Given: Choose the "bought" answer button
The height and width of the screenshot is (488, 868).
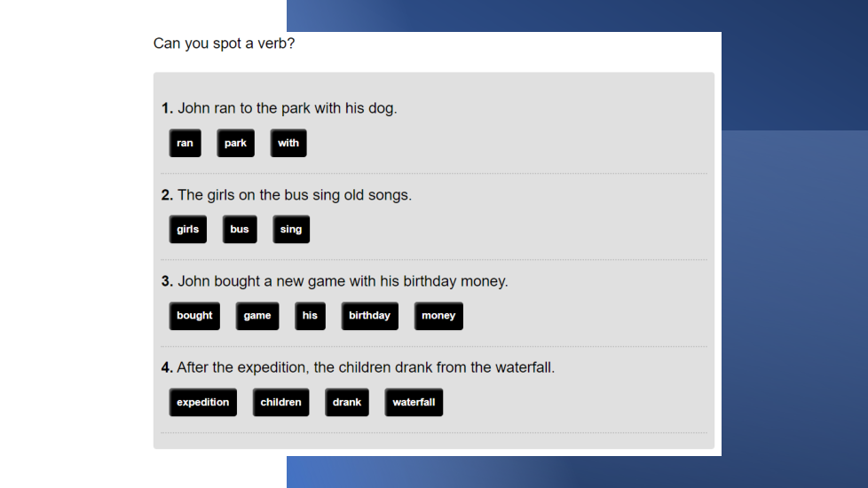Looking at the screenshot, I should click(194, 316).
